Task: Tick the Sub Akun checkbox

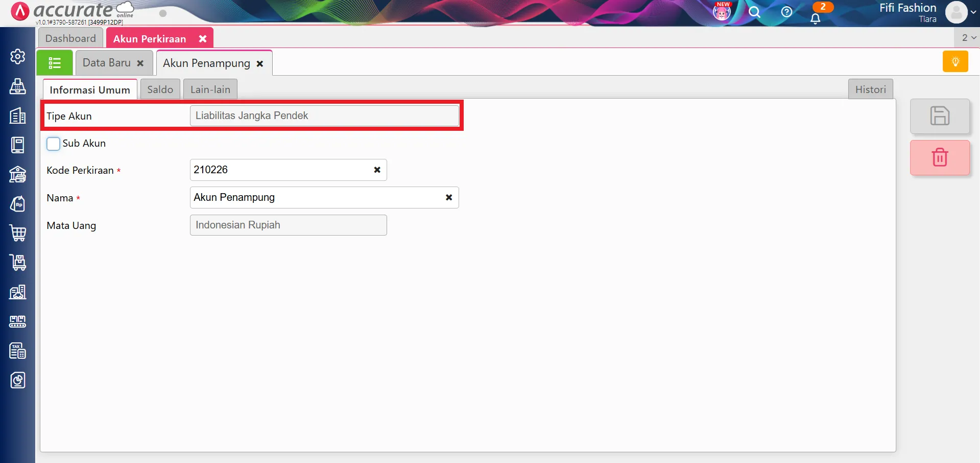Action: pos(53,144)
